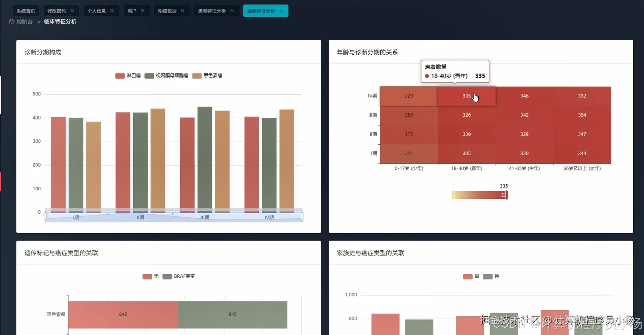Click the 家族史与癌症类型的关联 title
The width and height of the screenshot is (644, 335).
point(371,253)
